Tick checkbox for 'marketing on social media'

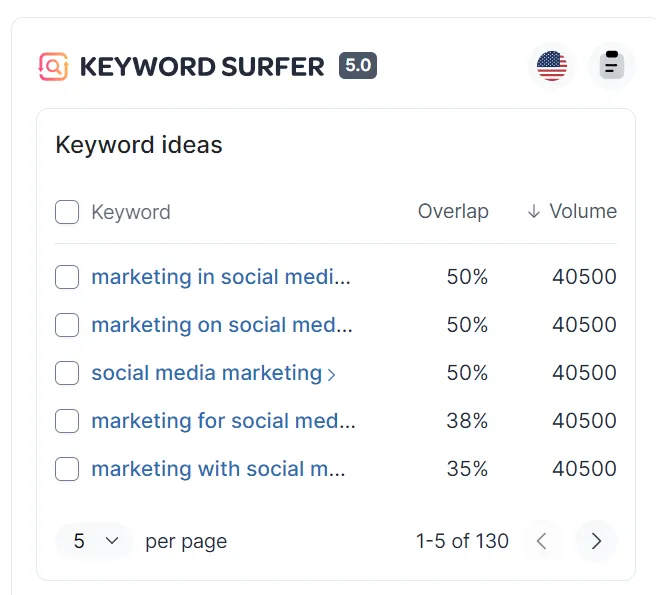(67, 325)
